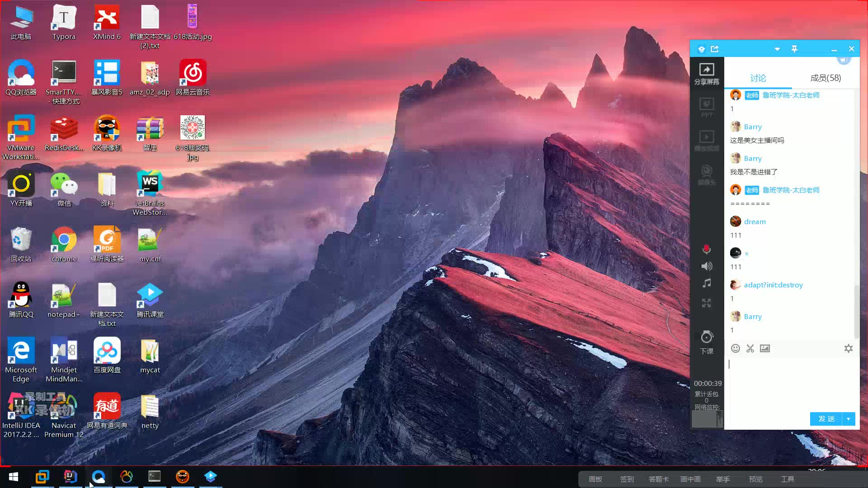The height and width of the screenshot is (488, 868).
Task: Click the chat scrollbar thumb
Action: point(856,312)
